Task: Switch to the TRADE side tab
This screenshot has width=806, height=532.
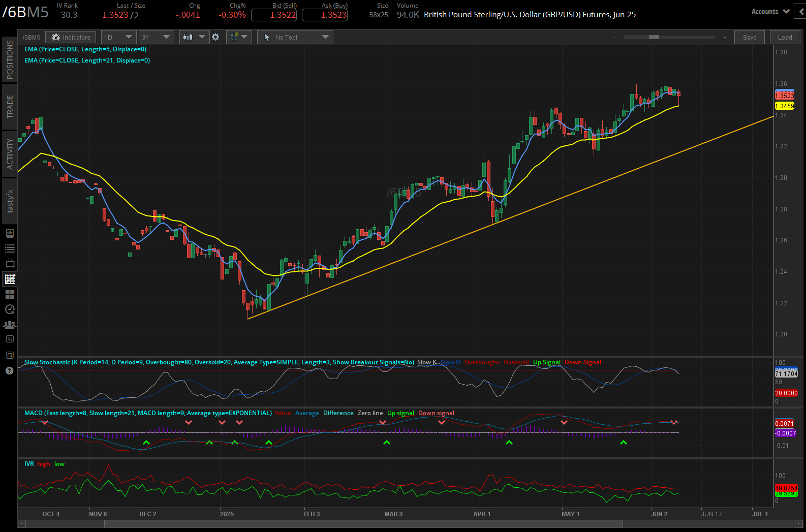Action: [10, 106]
